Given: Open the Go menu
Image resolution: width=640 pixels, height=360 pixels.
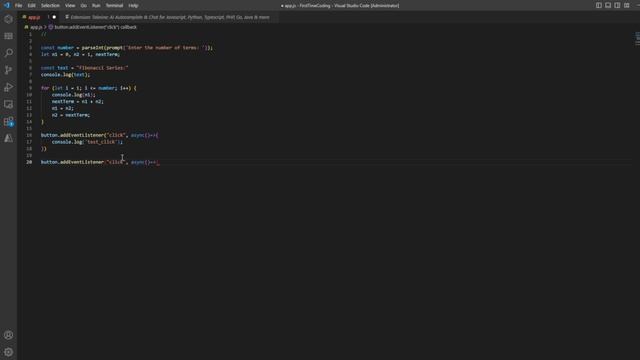Looking at the screenshot, I should 84,6.
